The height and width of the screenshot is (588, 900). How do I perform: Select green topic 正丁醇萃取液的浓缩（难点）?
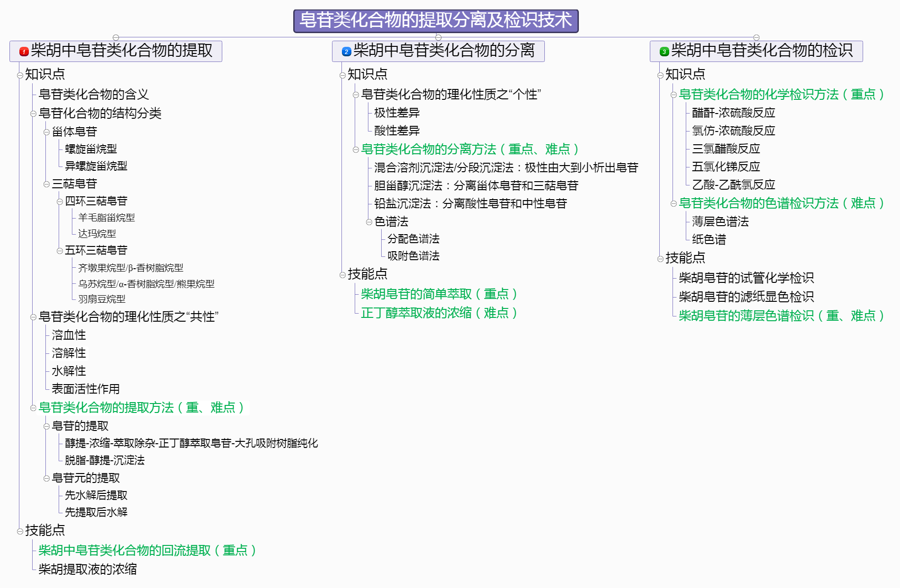tap(439, 313)
